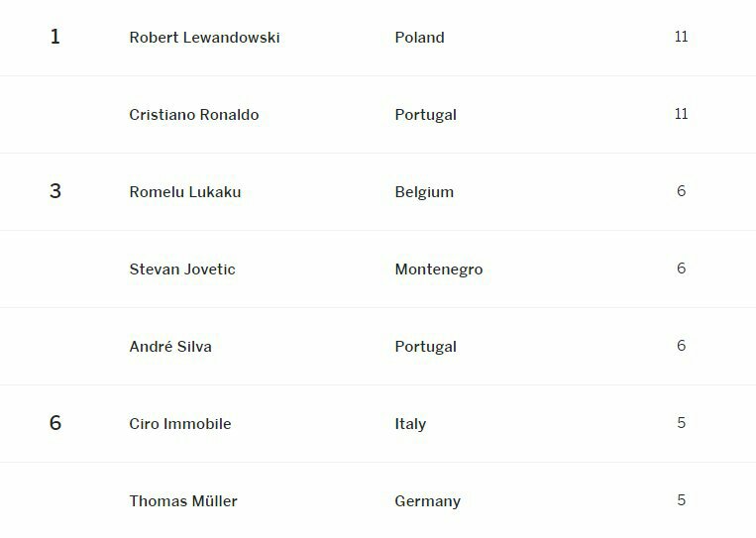This screenshot has height=538, width=756.
Task: Select rank number 3 beside Lukaku
Action: click(55, 191)
